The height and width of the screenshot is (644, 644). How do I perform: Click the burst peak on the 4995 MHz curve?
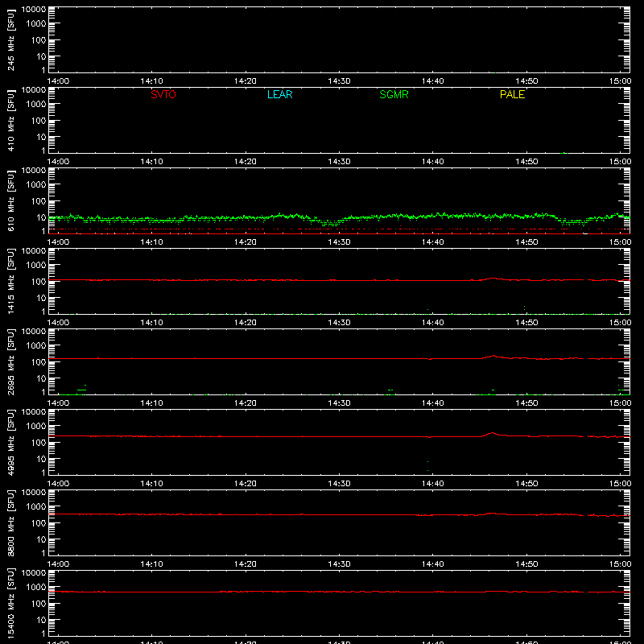click(x=492, y=432)
